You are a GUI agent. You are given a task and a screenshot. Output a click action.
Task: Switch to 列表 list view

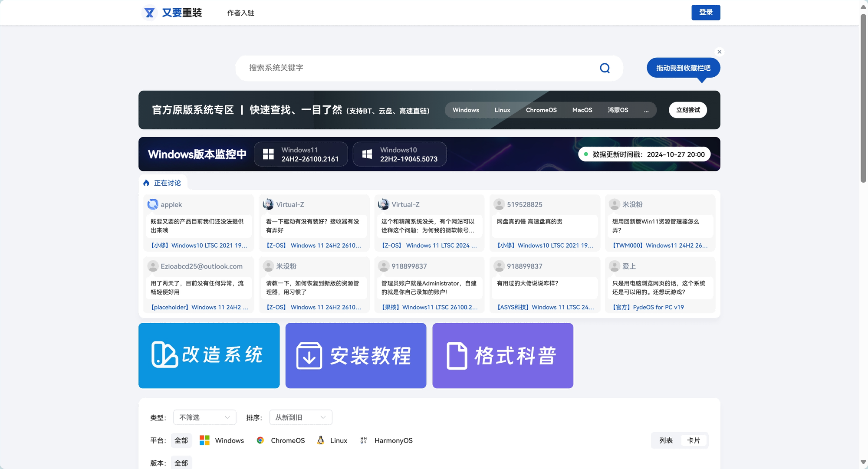pyautogui.click(x=666, y=440)
